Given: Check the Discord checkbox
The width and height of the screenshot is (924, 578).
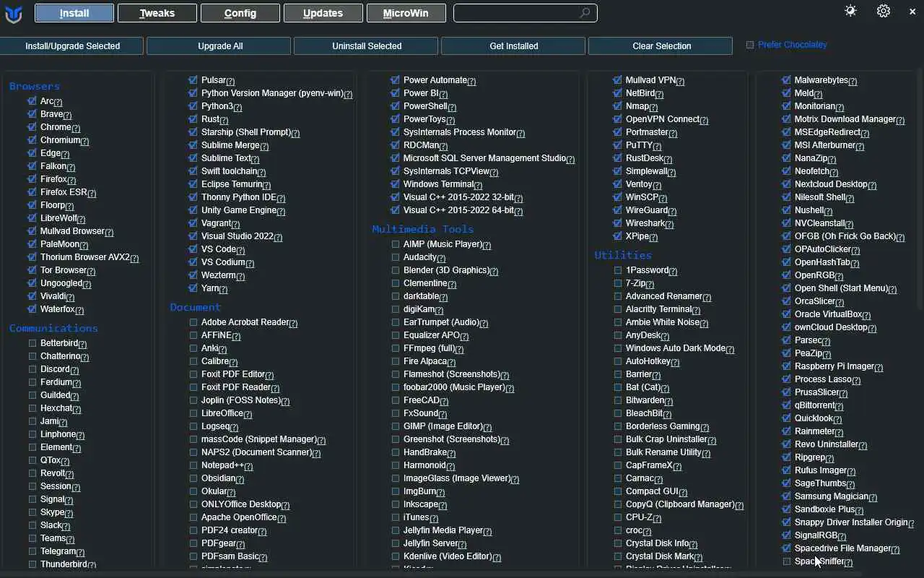Looking at the screenshot, I should [32, 369].
